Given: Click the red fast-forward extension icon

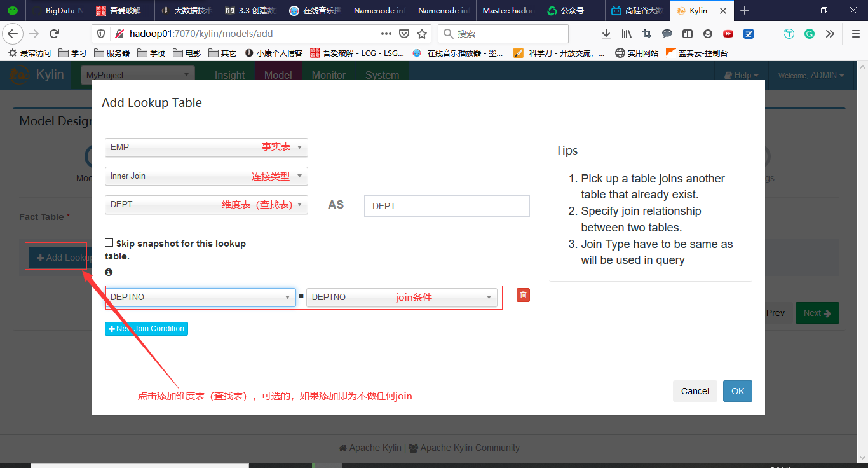Looking at the screenshot, I should pos(728,34).
